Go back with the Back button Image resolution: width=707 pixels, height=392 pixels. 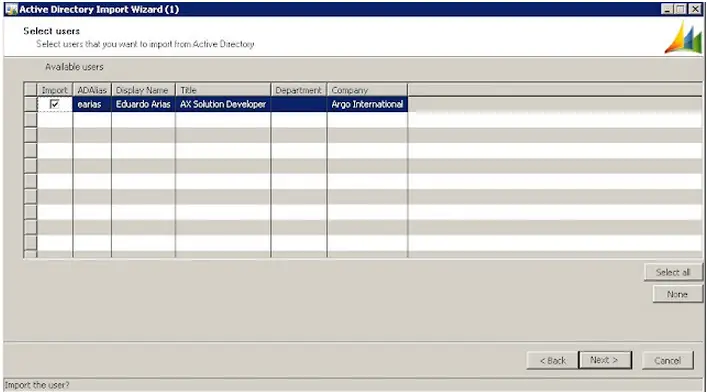point(552,360)
